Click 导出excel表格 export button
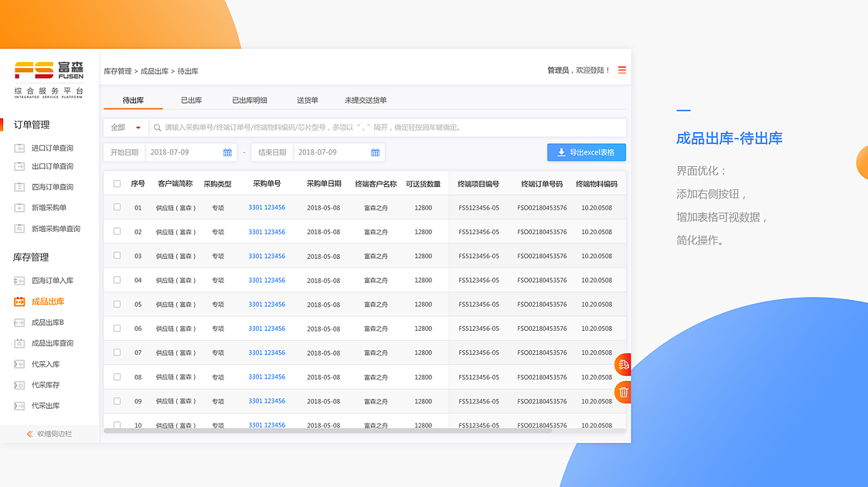This screenshot has height=487, width=868. [x=586, y=152]
